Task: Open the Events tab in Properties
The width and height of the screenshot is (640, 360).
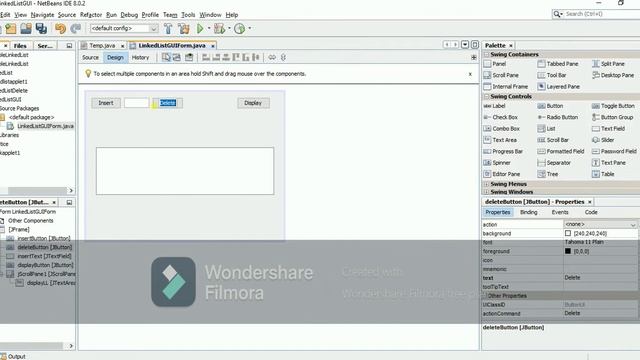Action: pos(560,212)
